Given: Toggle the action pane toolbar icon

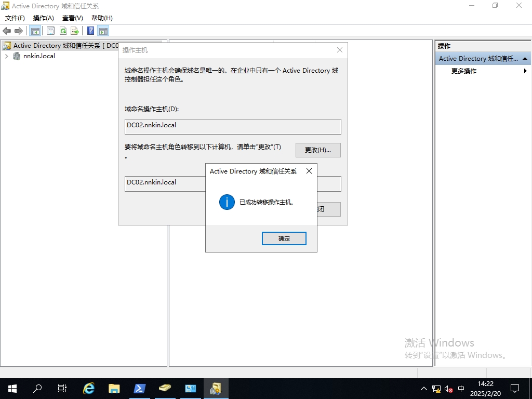Looking at the screenshot, I should 103,31.
